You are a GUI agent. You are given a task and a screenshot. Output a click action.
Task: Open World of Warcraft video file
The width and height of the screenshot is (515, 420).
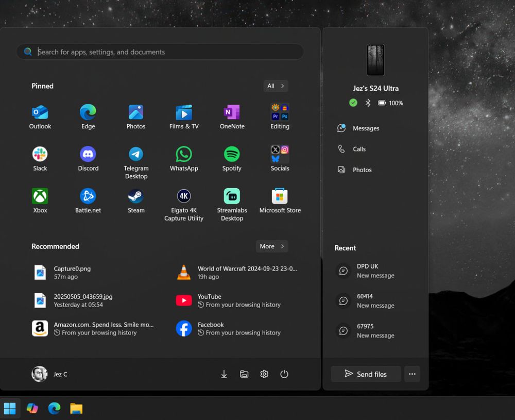pyautogui.click(x=237, y=273)
